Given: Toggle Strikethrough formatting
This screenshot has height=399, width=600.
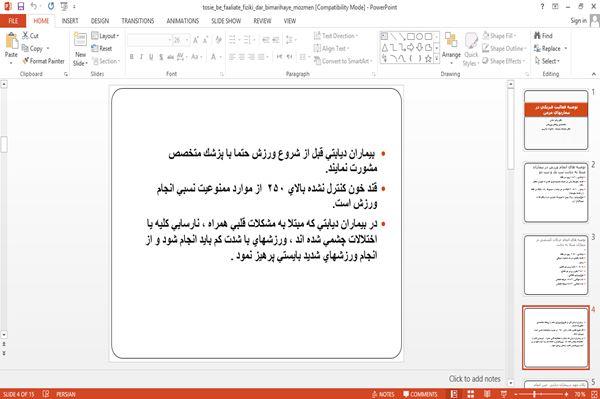Looking at the screenshot, I should tap(170, 57).
